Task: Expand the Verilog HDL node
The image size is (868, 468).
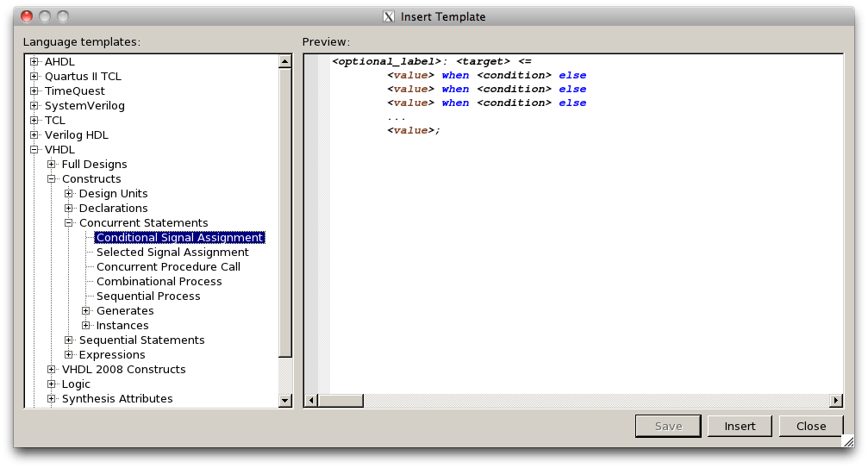Action: [x=34, y=135]
